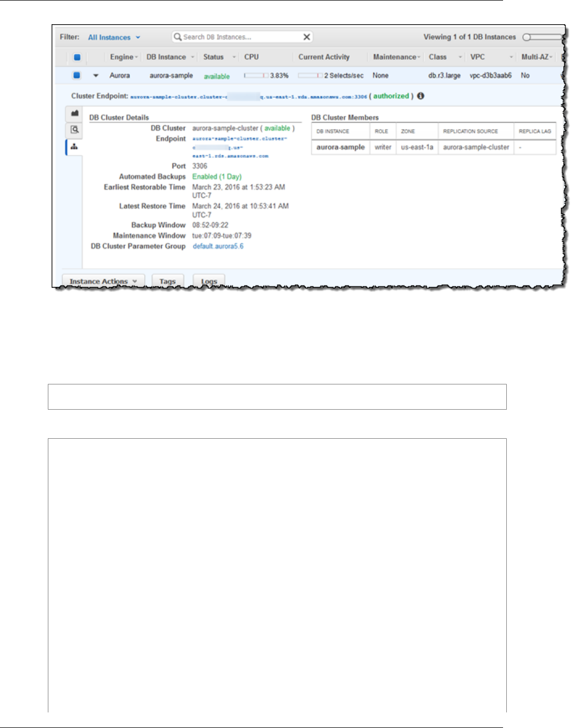Open the default.aurora5.6 parameter group link

(x=218, y=246)
